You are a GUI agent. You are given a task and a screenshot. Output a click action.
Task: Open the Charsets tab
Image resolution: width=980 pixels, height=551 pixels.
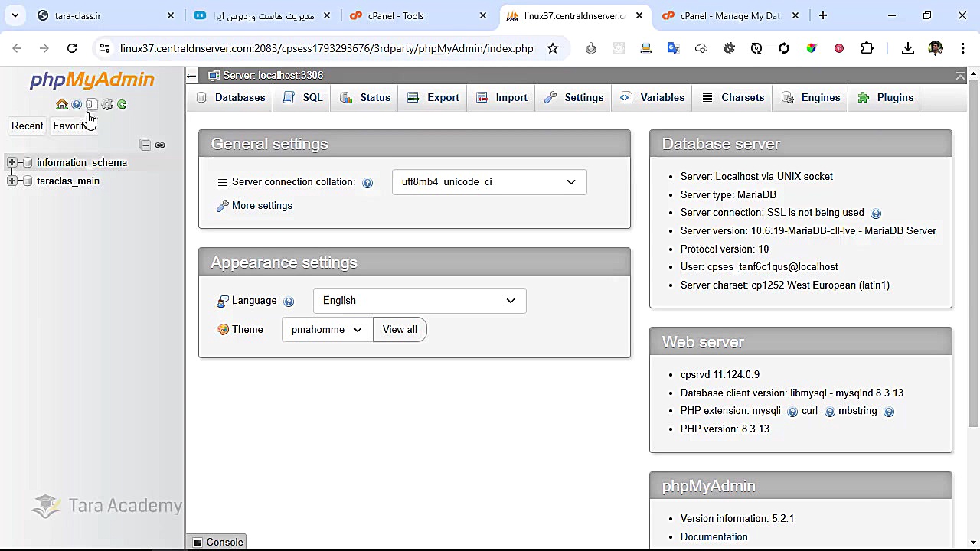(x=733, y=98)
